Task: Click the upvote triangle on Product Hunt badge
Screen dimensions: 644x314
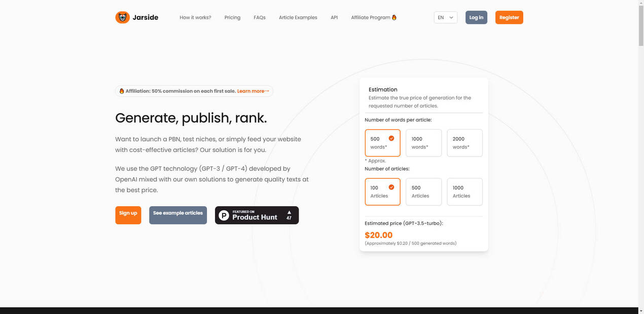Action: click(x=289, y=212)
